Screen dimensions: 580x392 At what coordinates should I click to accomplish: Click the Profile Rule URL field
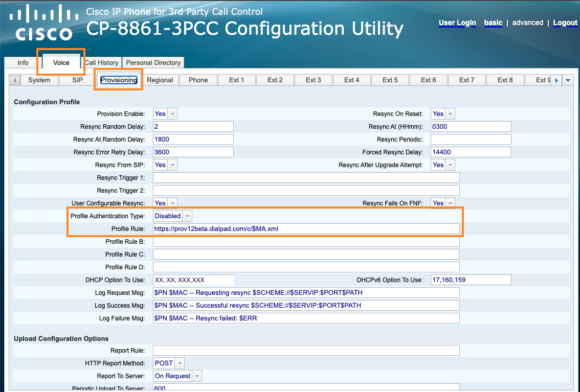tap(306, 228)
